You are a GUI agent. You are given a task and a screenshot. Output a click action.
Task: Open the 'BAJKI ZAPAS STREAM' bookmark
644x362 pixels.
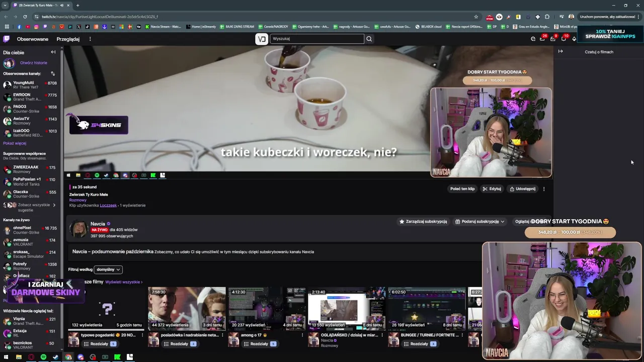coord(236,27)
